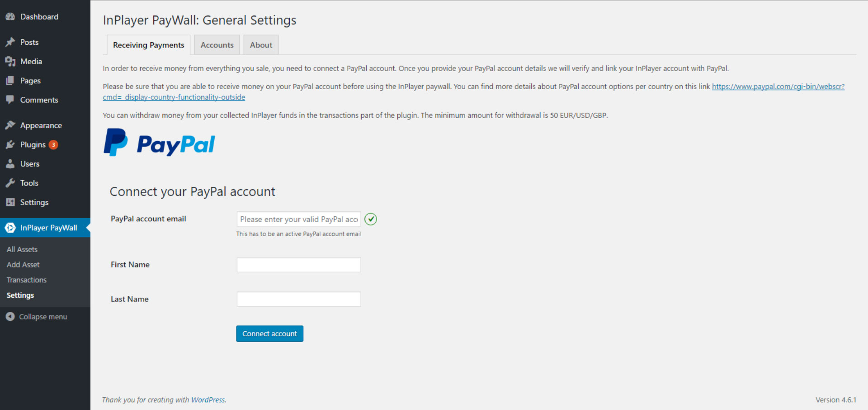
Task: Open the Tools menu item
Action: [x=45, y=183]
